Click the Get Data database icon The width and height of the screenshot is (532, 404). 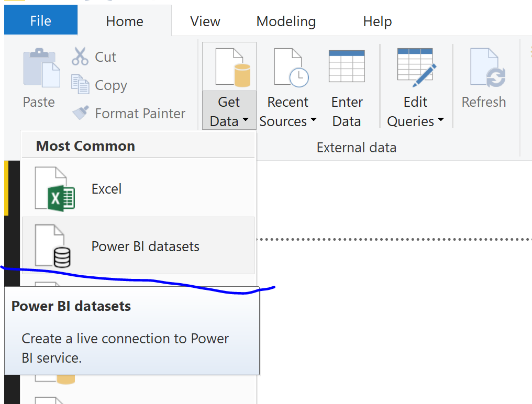coord(232,67)
